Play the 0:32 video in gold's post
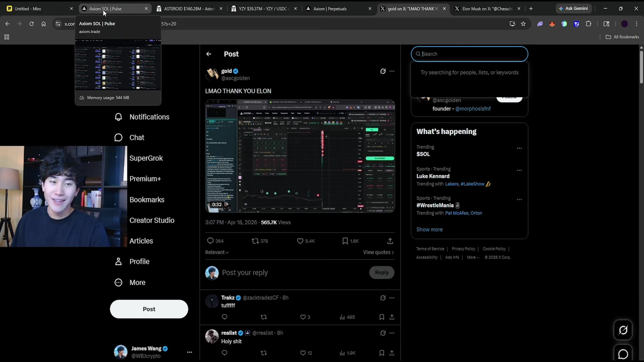 pyautogui.click(x=300, y=156)
